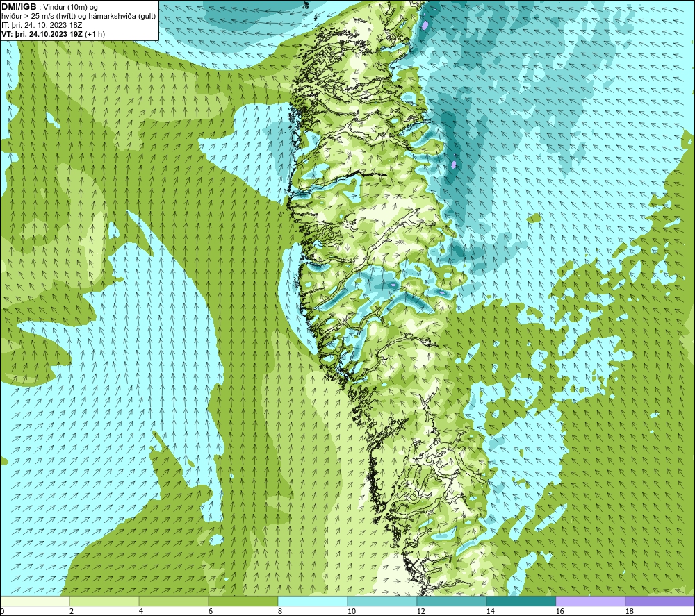Image resolution: width=695 pixels, height=616 pixels.
Task: Click the 'DMI/IGB' title text
Action: (19, 7)
